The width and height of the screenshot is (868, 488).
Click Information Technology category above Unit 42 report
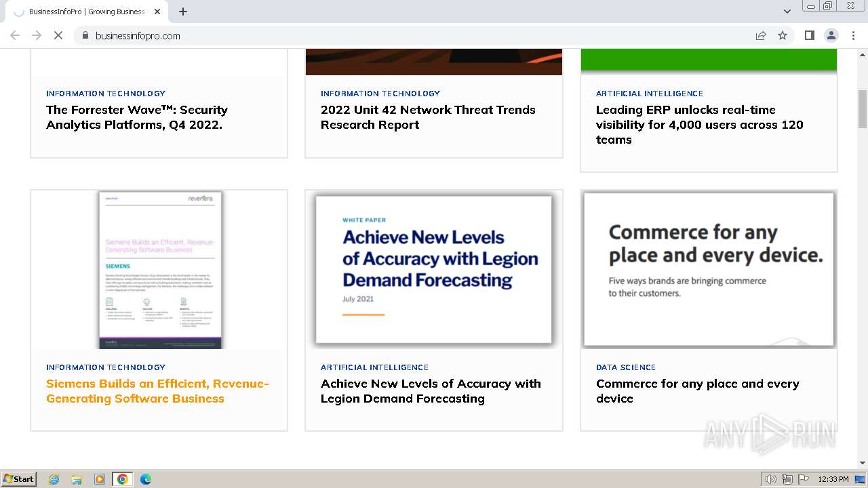(x=380, y=94)
